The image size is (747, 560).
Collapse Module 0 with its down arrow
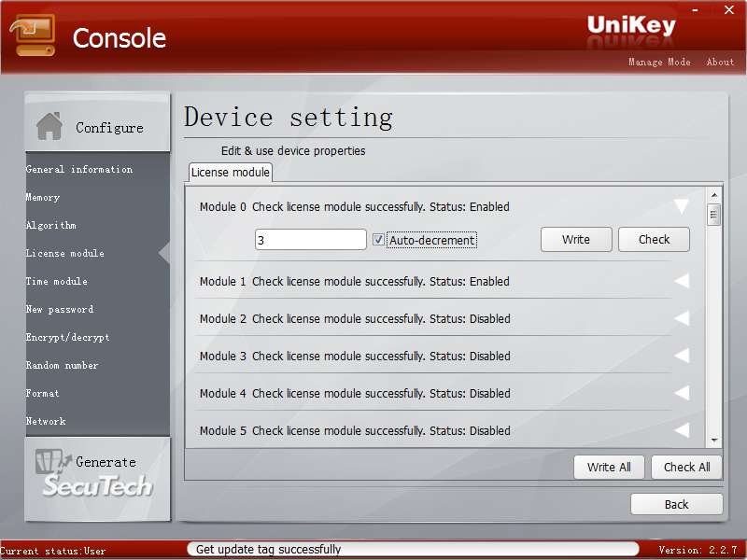point(682,206)
